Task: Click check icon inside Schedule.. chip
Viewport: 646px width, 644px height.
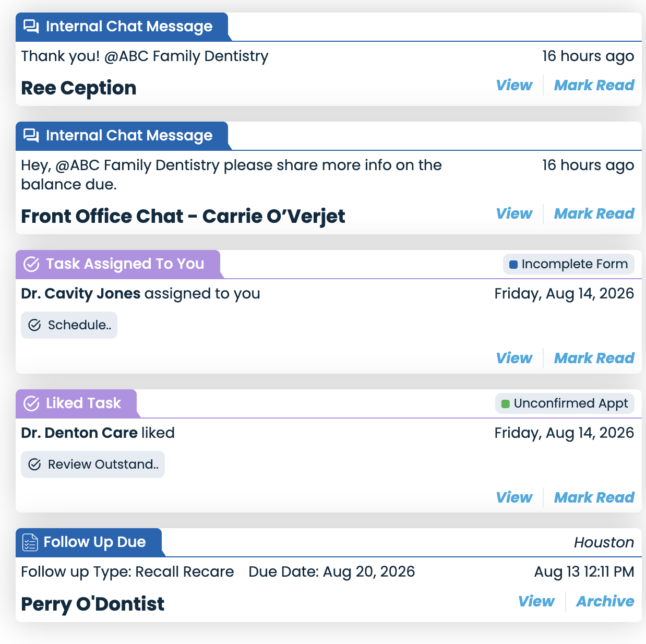Action: tap(34, 325)
